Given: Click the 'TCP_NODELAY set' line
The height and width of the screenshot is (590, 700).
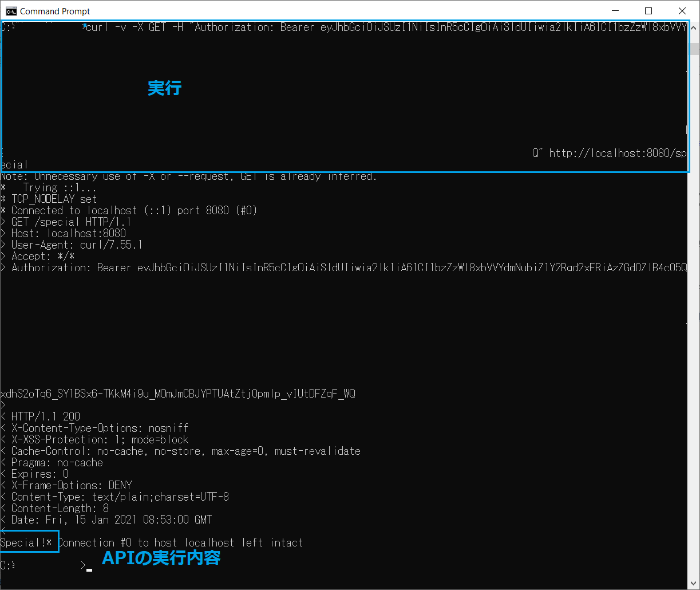Looking at the screenshot, I should coord(49,199).
